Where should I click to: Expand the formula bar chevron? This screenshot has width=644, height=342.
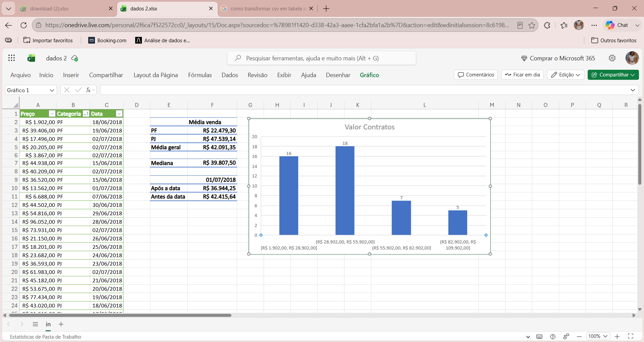point(633,90)
